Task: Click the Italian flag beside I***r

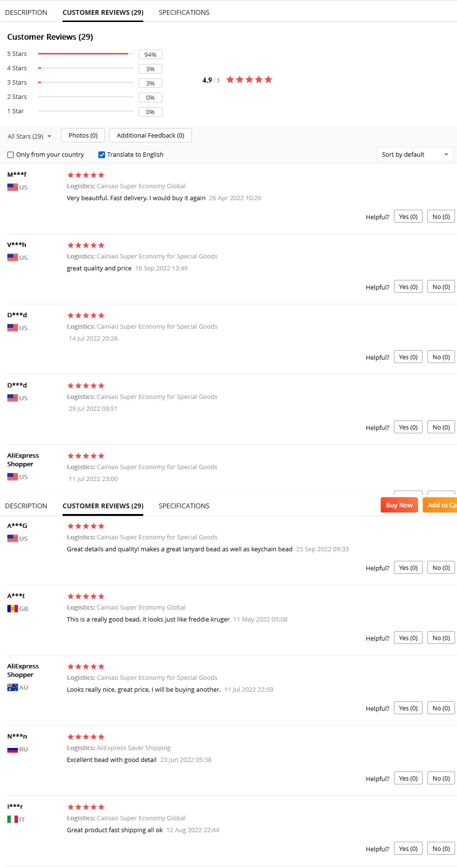Action: (x=12, y=819)
